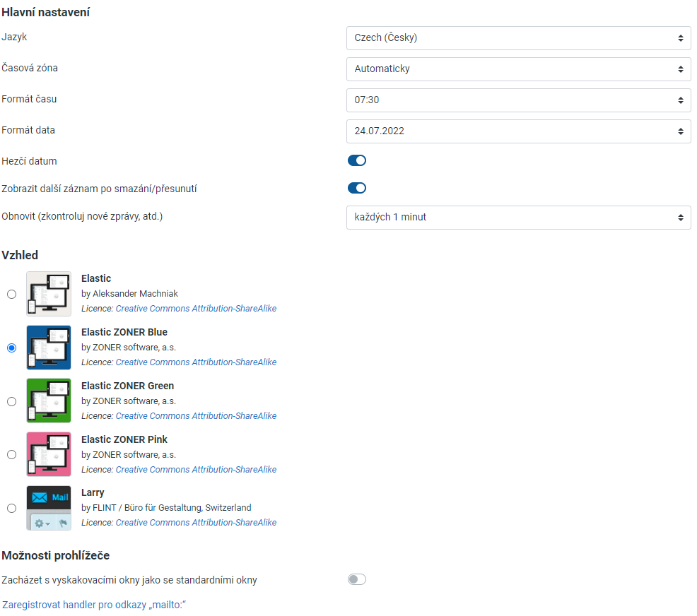
Task: Toggle Zobrazit další záznam po smazání/přesunutí
Action: click(x=357, y=188)
